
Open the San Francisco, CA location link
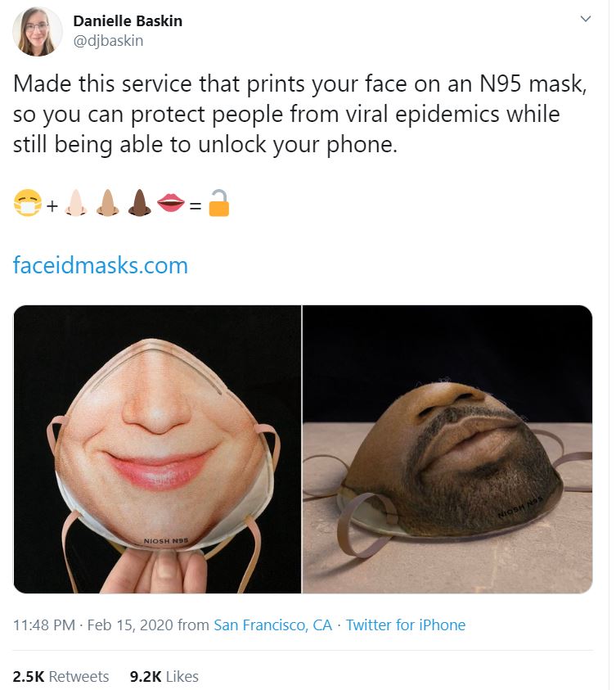[x=272, y=625]
